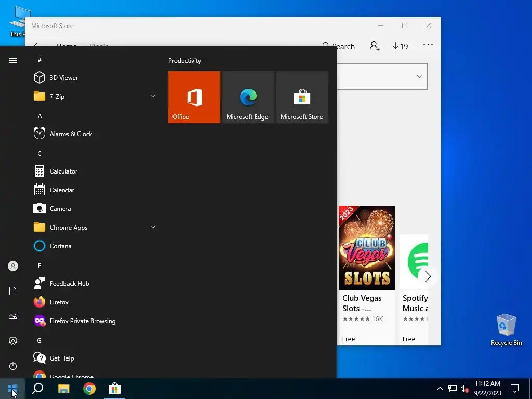532x399 pixels.
Task: Click the letter G section header
Action: 39,340
